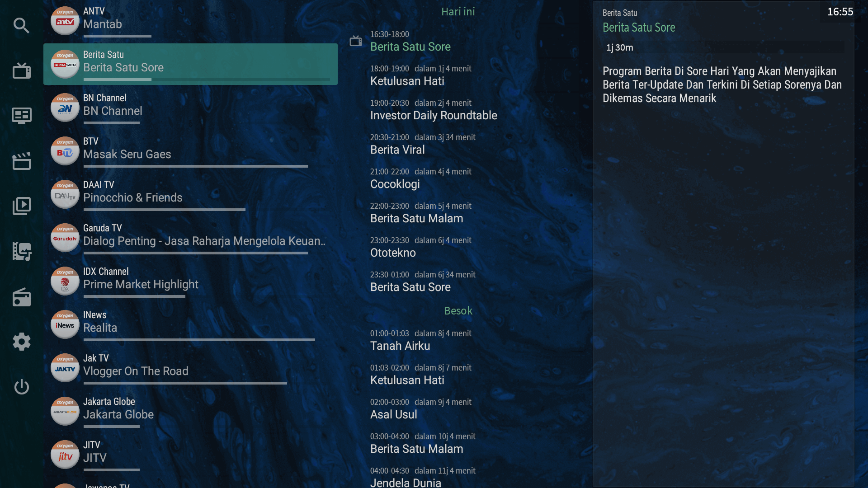Select Jakarta Globe program title
The image size is (868, 488).
(x=118, y=414)
